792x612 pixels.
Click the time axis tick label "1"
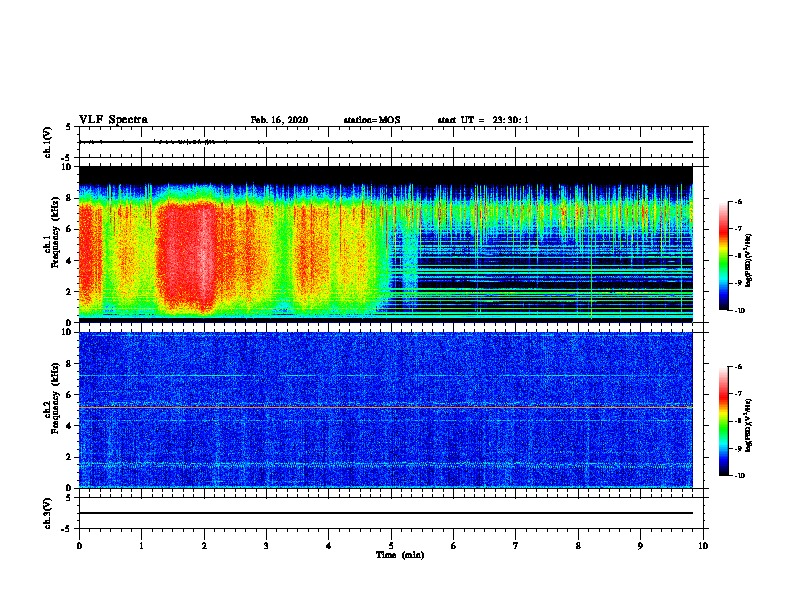[141, 546]
